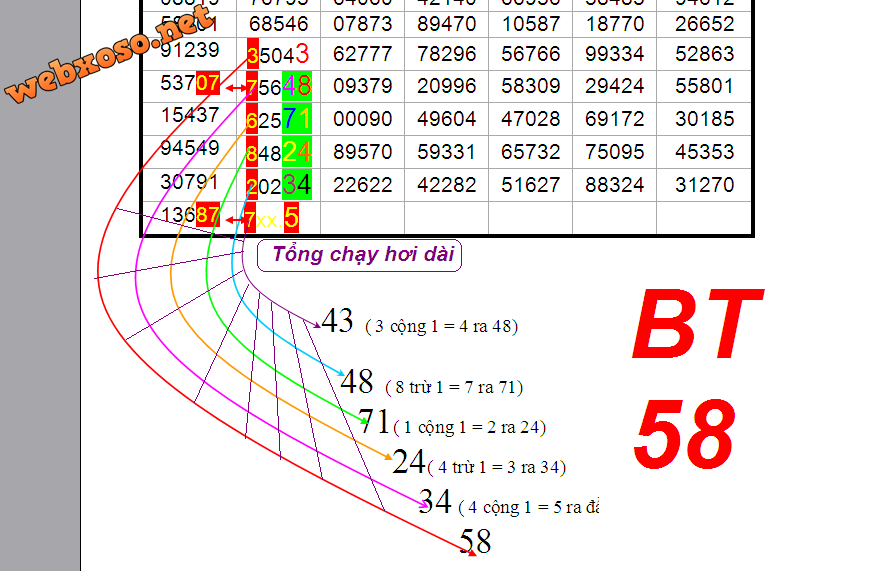
Task: Click the cell containing 68546
Action: (x=278, y=24)
